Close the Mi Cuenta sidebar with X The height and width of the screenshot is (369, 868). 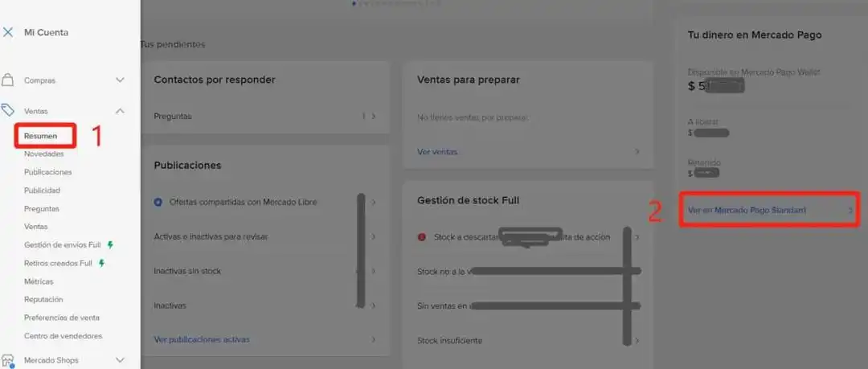8,32
